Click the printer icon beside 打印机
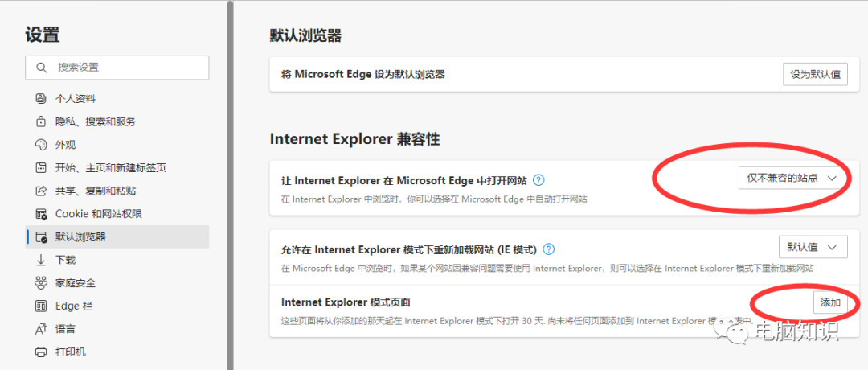This screenshot has width=868, height=370. [x=40, y=351]
